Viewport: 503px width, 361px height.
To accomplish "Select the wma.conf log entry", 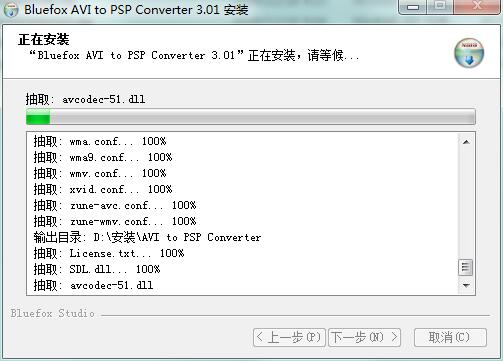I will coord(100,141).
